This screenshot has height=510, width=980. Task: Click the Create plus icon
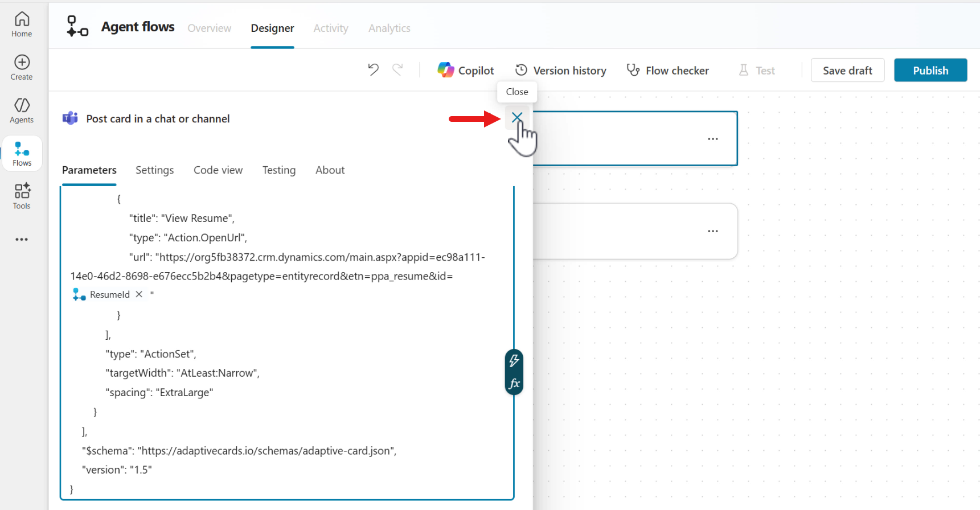[x=22, y=63]
